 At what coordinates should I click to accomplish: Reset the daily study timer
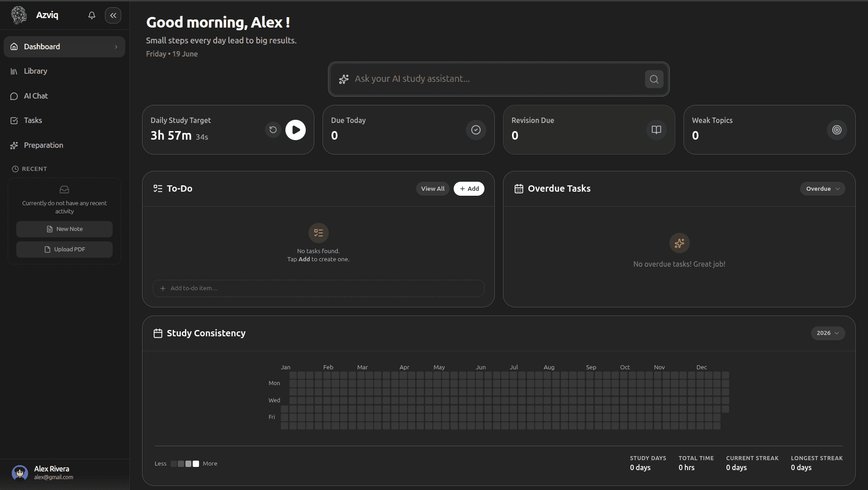[273, 130]
